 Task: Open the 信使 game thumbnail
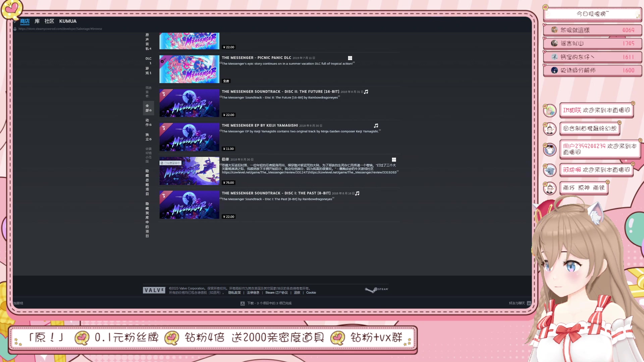click(189, 171)
